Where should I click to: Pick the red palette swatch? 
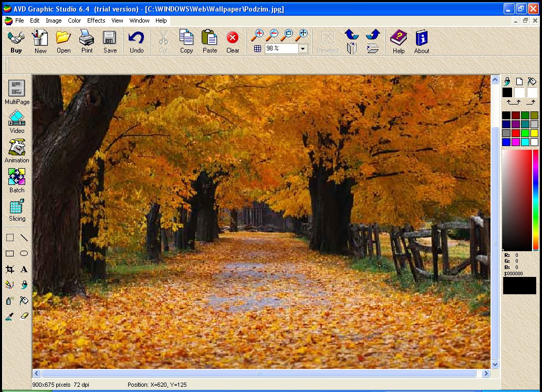516,133
